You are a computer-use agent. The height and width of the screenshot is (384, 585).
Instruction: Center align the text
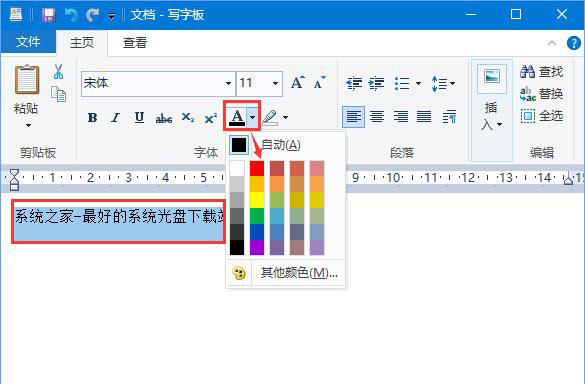click(x=377, y=117)
